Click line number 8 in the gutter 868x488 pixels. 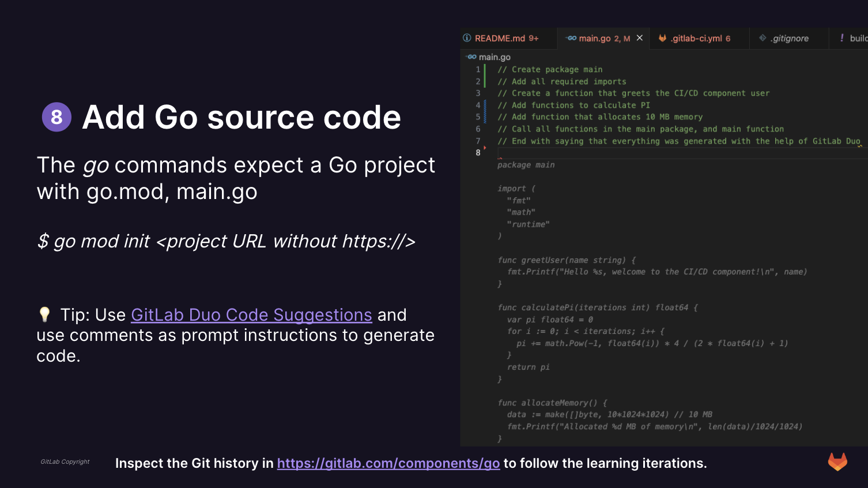[478, 153]
